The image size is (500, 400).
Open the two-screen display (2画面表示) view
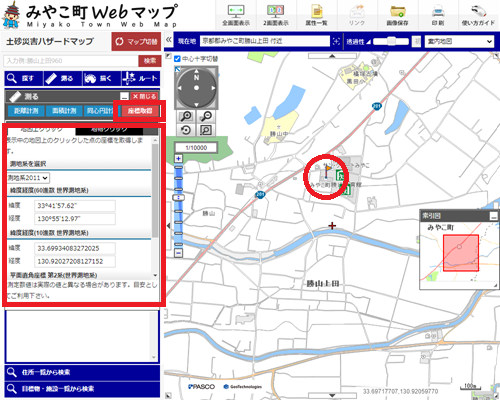pos(276,15)
